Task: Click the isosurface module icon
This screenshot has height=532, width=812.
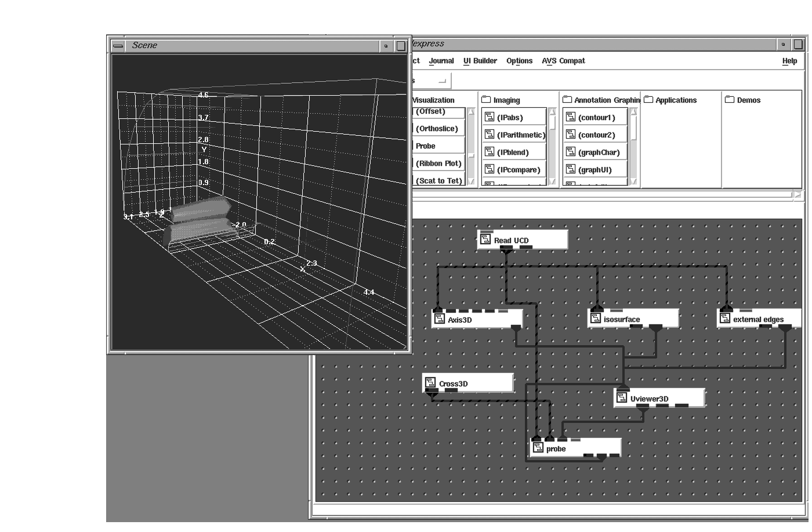Action: [x=595, y=319]
